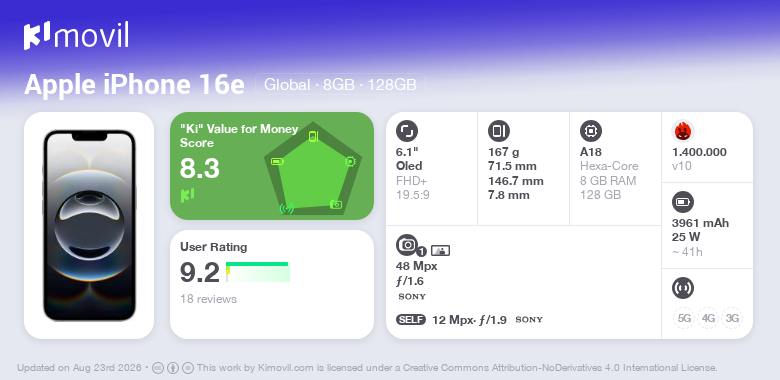Click the display screen size icon
The image size is (780, 380).
406,131
